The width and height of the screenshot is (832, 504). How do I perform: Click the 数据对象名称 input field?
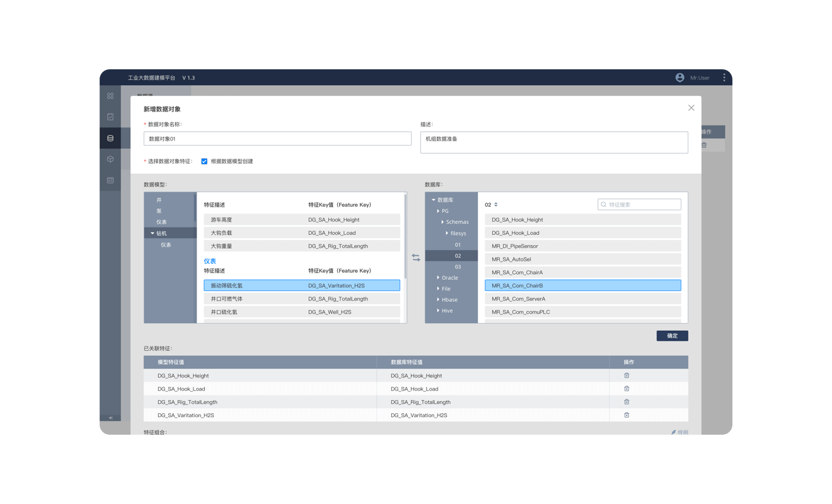coord(277,139)
